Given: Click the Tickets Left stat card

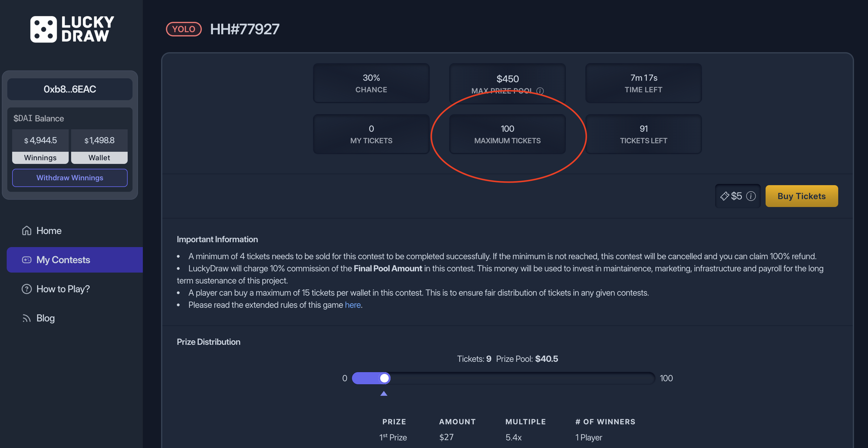Looking at the screenshot, I should click(643, 134).
